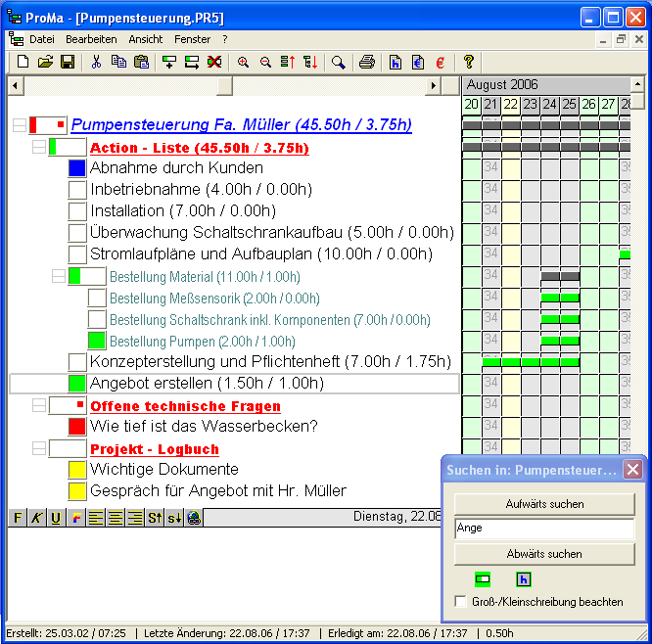
Task: Click the New file toolbar icon
Action: coord(23,62)
